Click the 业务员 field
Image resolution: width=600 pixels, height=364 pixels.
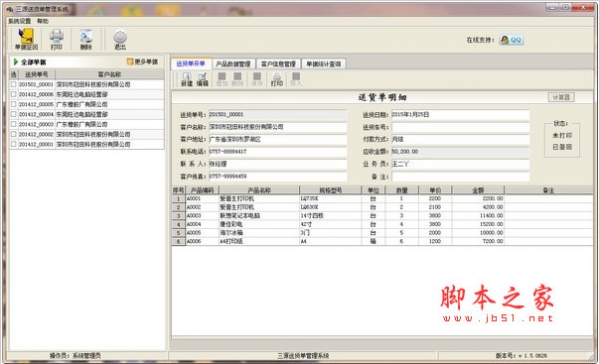460,164
